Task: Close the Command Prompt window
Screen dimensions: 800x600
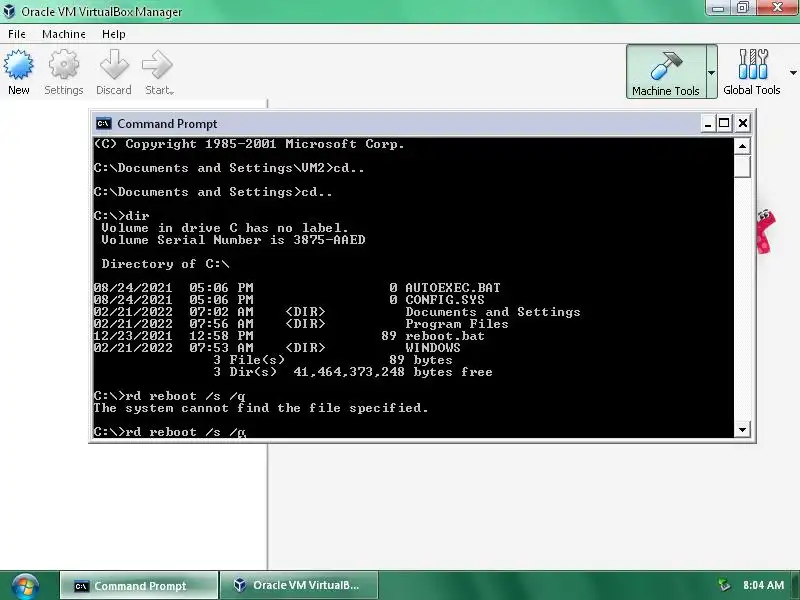Action: tap(743, 123)
